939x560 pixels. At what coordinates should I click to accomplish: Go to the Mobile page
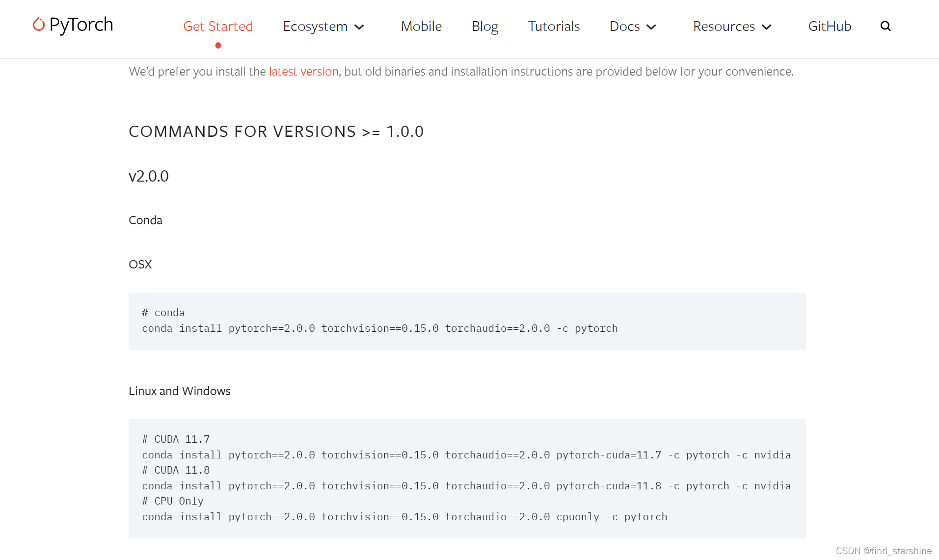(421, 26)
